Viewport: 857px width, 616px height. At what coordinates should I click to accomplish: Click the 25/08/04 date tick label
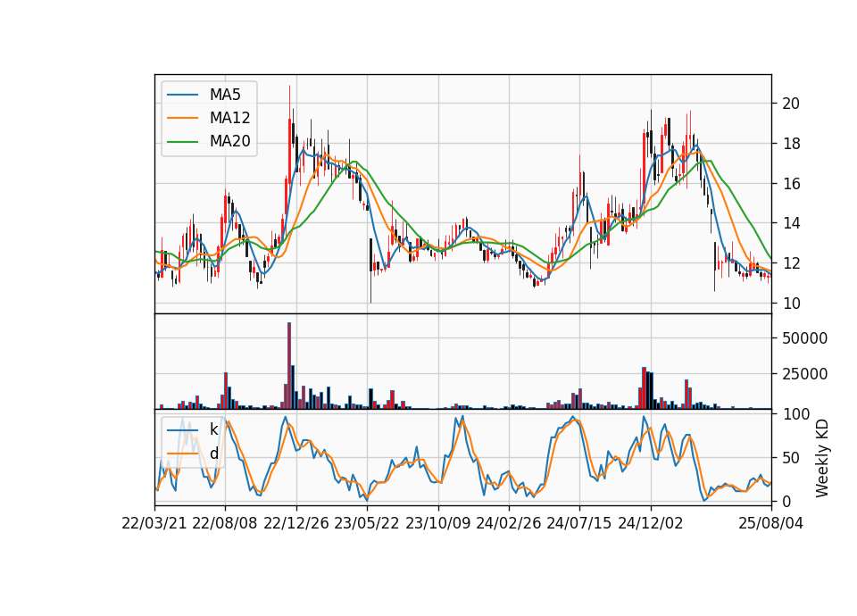771,523
